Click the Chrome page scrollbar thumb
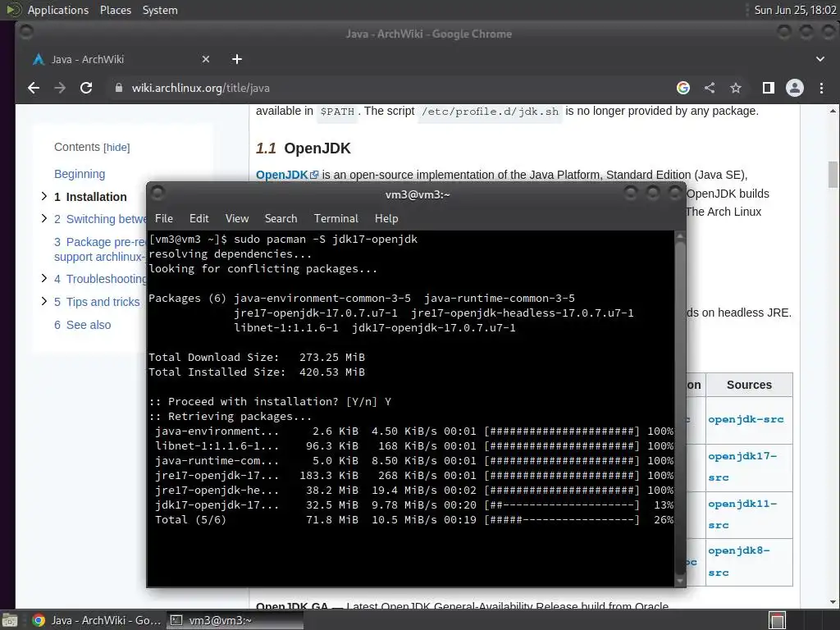This screenshot has height=630, width=840. [833, 175]
